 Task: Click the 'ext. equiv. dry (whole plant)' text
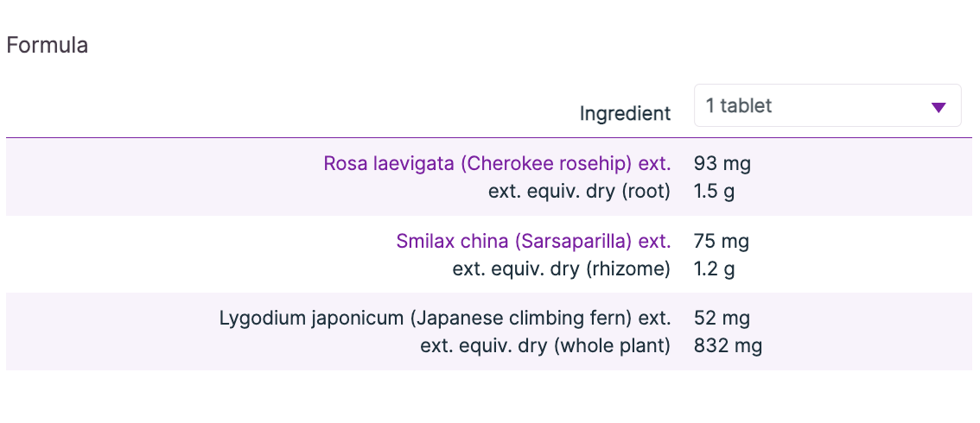point(545,346)
